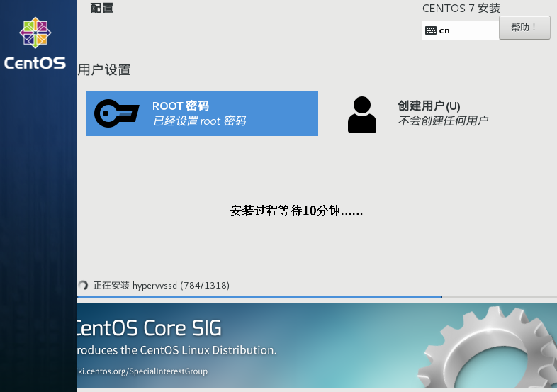Image resolution: width=557 pixels, height=392 pixels.
Task: Click the installation progress bar
Action: click(x=316, y=297)
